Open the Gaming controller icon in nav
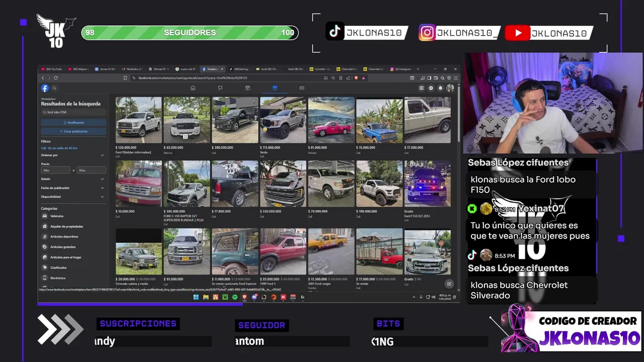 [302, 88]
